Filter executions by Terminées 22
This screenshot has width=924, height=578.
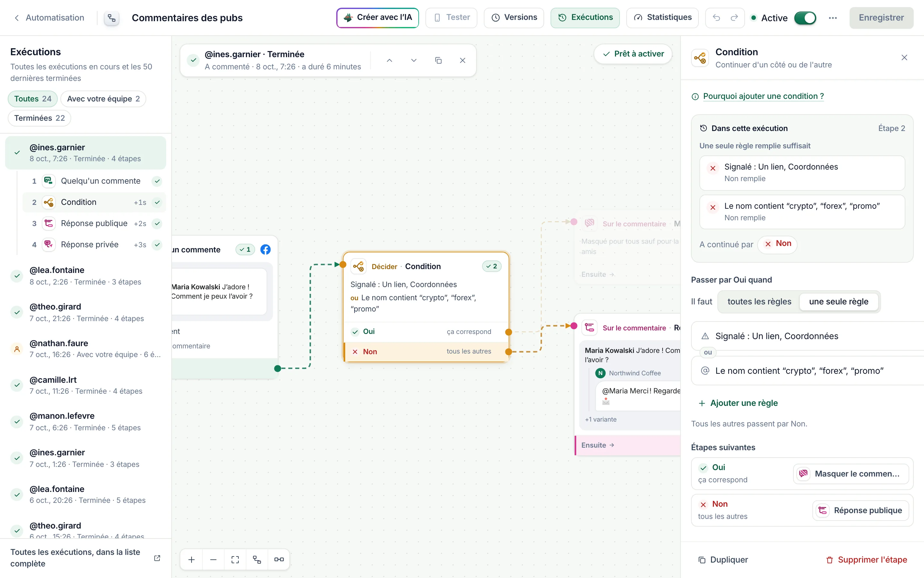coord(39,118)
